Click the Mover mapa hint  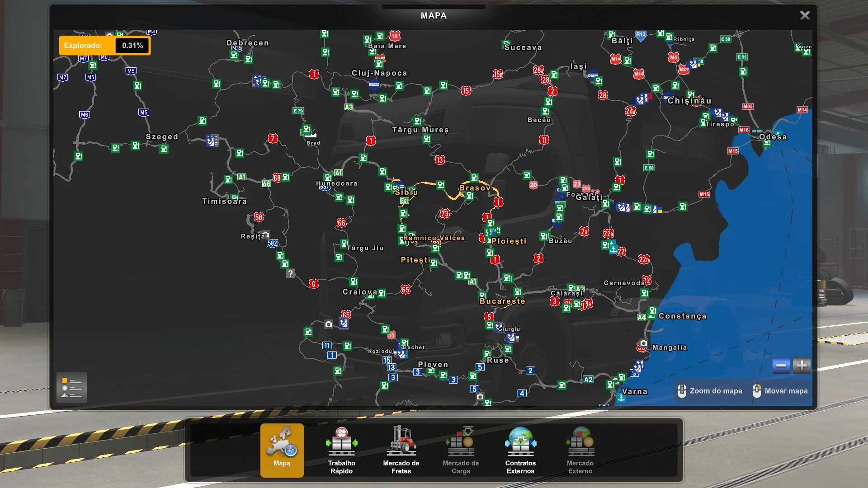[x=780, y=391]
